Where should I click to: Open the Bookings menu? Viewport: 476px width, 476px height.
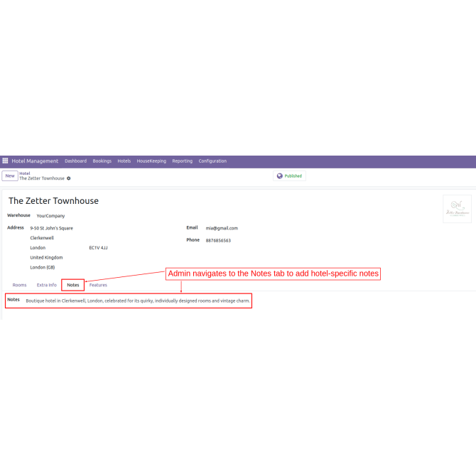[102, 161]
